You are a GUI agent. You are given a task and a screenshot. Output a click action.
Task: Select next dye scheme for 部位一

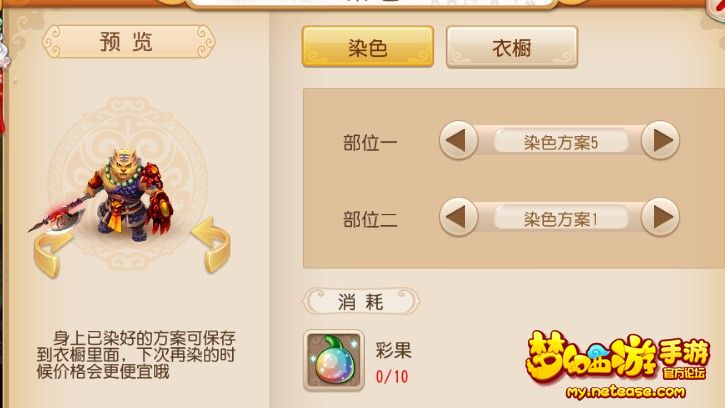click(x=660, y=140)
